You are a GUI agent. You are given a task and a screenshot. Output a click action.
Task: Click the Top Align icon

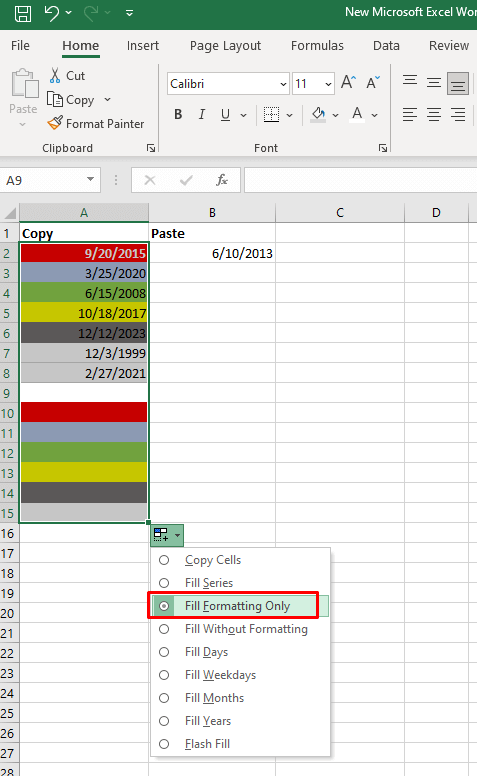coord(410,82)
